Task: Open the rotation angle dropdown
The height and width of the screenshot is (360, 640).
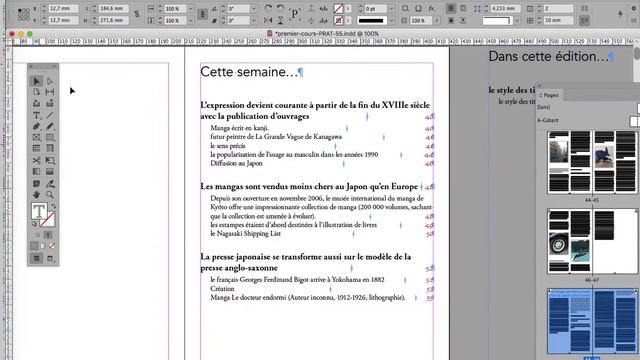Action: tap(254, 9)
